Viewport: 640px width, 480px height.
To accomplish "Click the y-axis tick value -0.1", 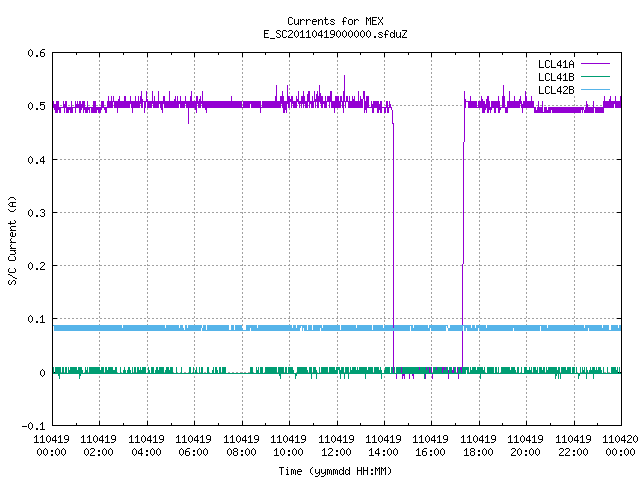I will (33, 426).
